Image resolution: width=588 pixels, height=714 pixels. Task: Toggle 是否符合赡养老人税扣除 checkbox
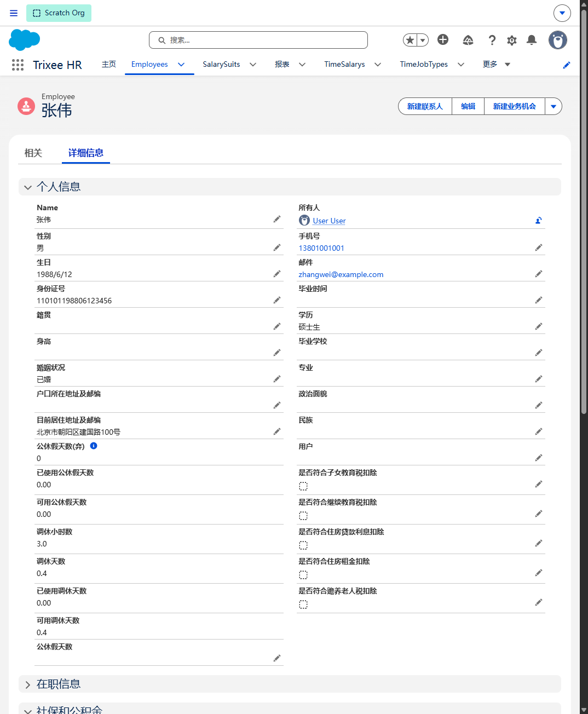point(303,604)
